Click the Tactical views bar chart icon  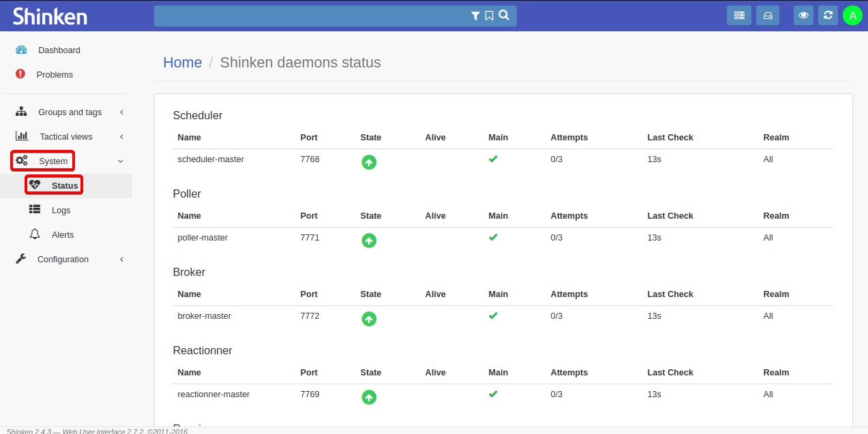tap(22, 136)
